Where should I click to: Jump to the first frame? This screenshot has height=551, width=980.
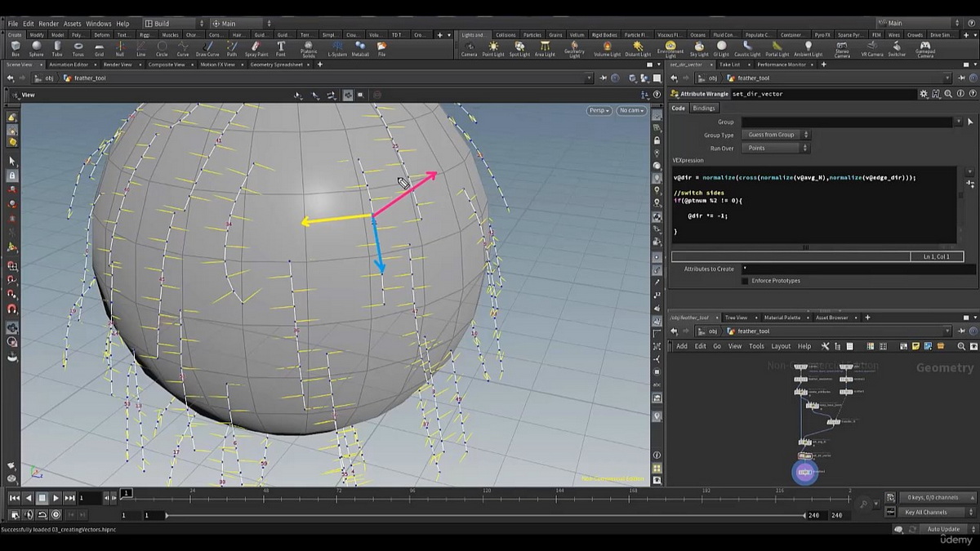point(14,498)
